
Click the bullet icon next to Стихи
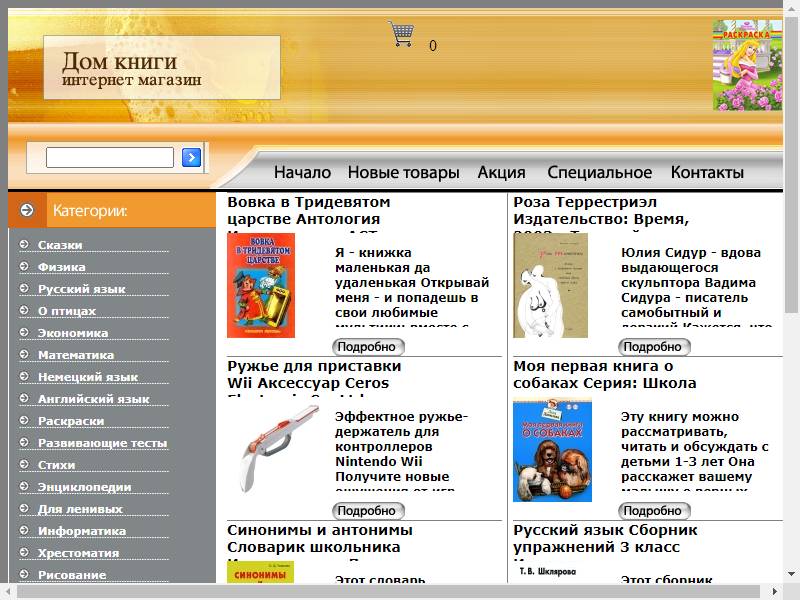[24, 464]
